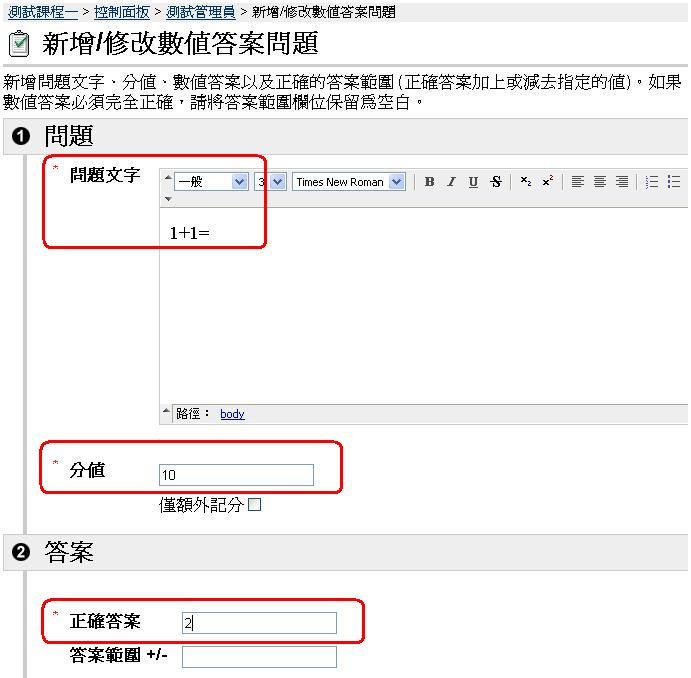This screenshot has width=691, height=678.
Task: Toggle bold formatting in the editor
Action: pos(429,182)
